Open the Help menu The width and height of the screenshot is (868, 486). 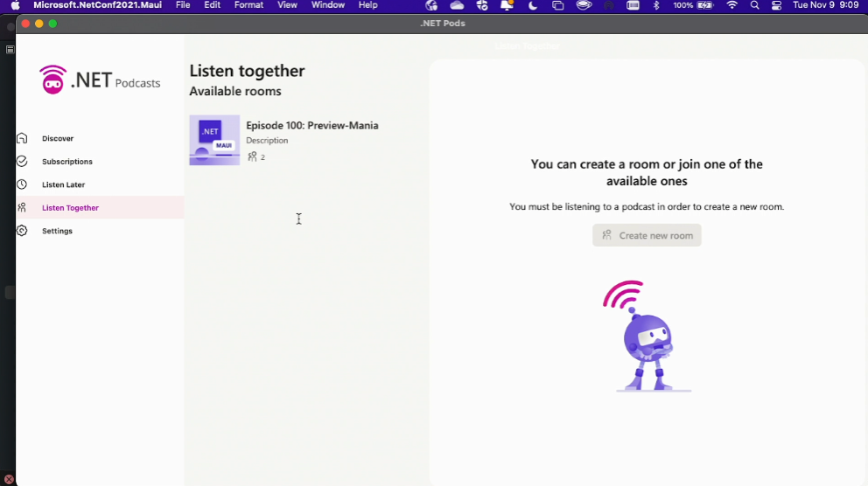(x=367, y=5)
